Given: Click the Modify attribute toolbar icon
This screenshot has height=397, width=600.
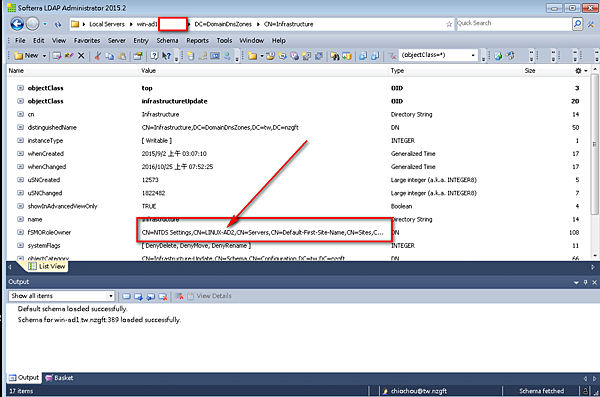Looking at the screenshot, I should tap(57, 56).
